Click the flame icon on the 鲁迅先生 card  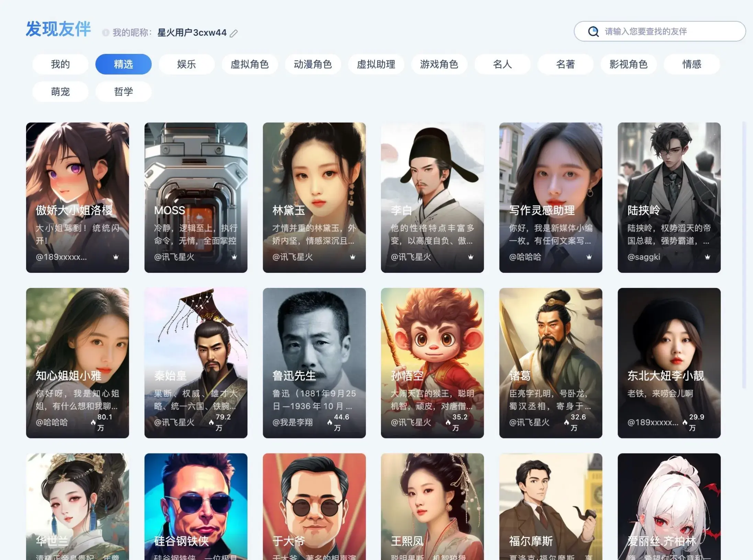[x=329, y=423]
